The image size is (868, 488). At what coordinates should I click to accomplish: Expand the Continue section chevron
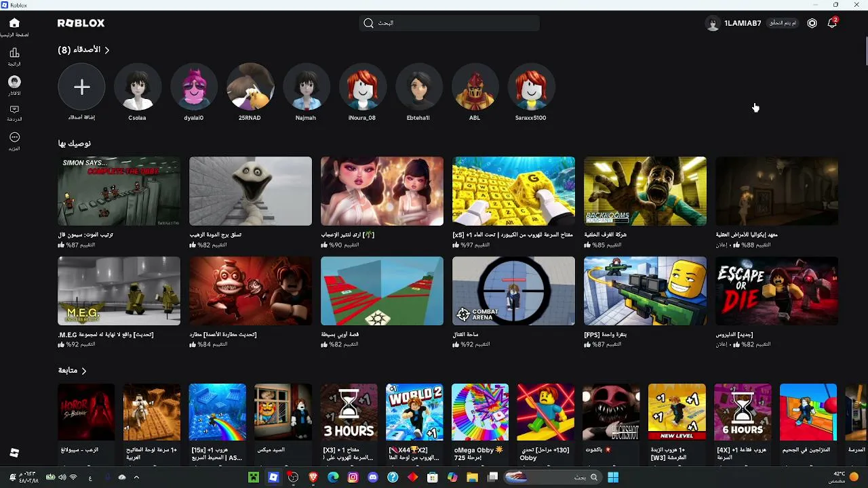84,371
